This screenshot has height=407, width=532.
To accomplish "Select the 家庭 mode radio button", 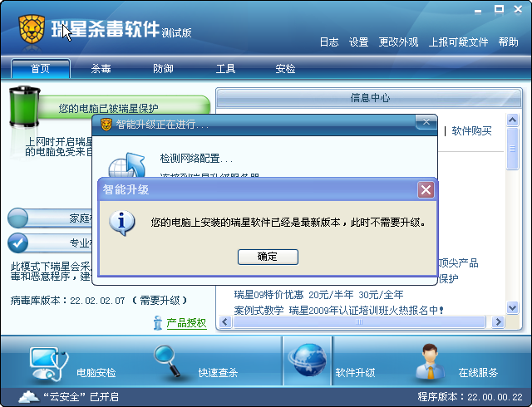I will tap(17, 218).
